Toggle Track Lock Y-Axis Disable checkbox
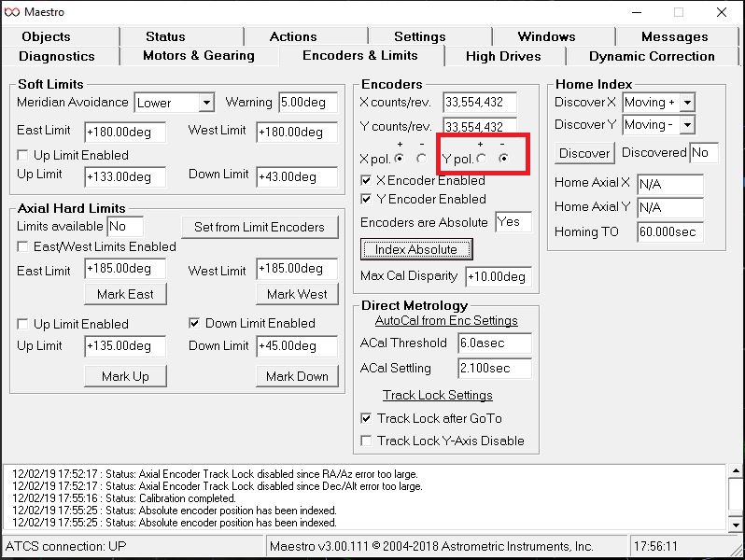The height and width of the screenshot is (560, 745). tap(367, 441)
